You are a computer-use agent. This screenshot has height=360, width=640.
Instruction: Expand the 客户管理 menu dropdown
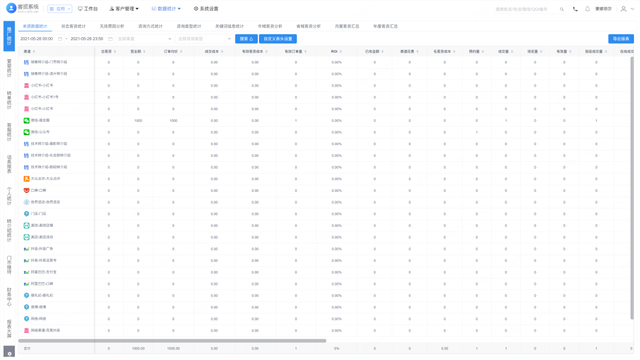pyautogui.click(x=124, y=9)
